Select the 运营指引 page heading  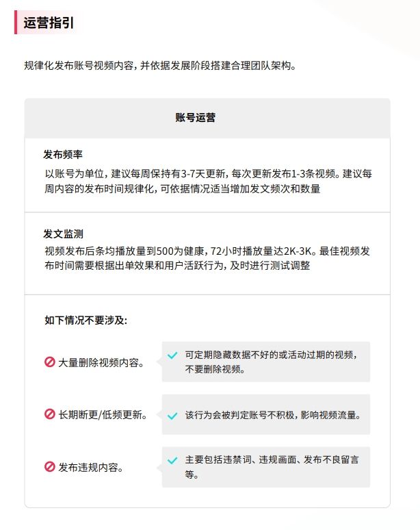coord(49,23)
